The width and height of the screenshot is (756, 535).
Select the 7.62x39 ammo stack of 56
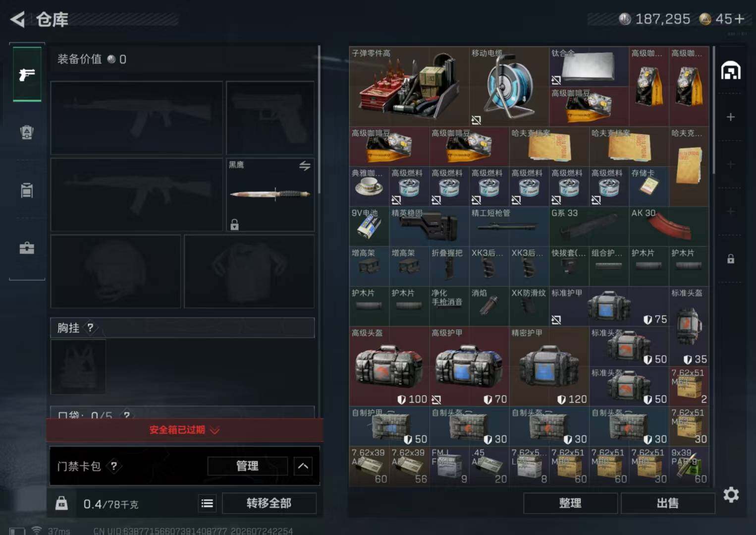[x=409, y=466]
